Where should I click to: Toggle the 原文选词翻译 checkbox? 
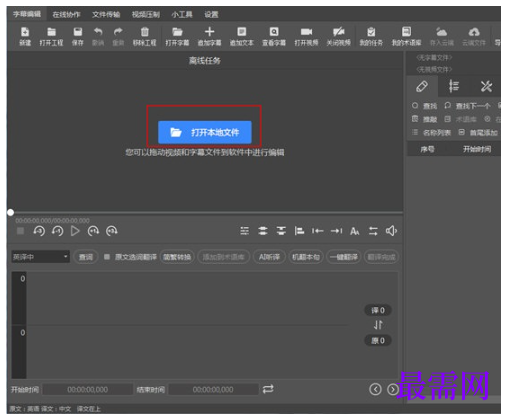[x=107, y=257]
